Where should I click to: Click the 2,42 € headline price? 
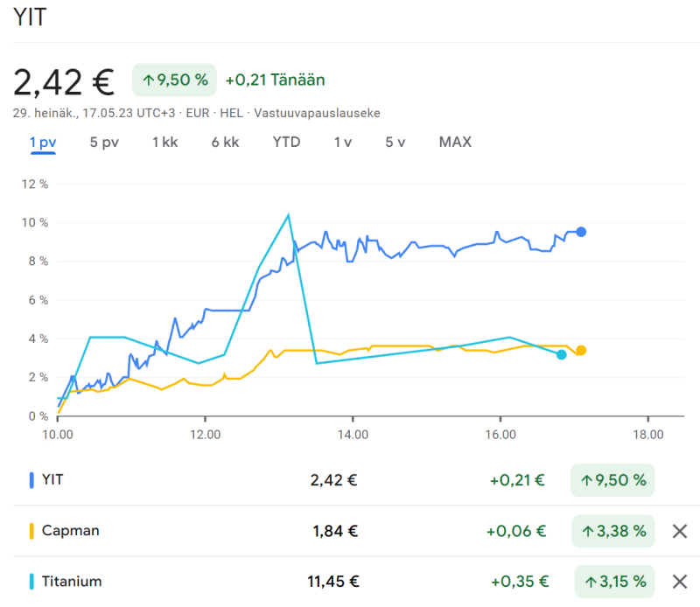(x=64, y=82)
